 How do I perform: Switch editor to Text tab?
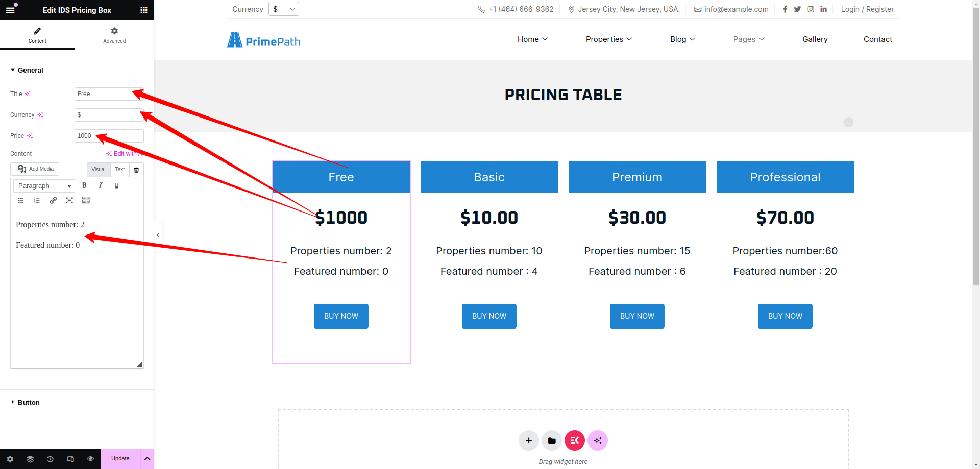click(120, 170)
